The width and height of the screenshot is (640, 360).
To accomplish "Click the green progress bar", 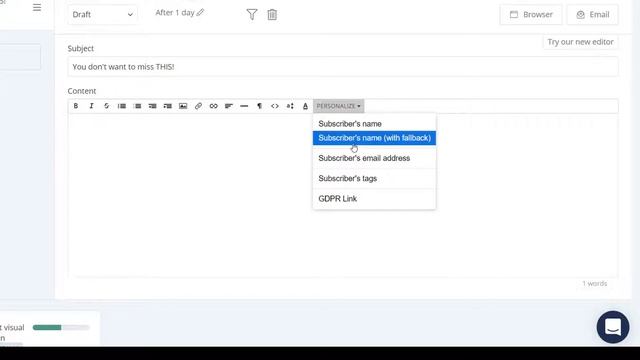I will pos(61,327).
